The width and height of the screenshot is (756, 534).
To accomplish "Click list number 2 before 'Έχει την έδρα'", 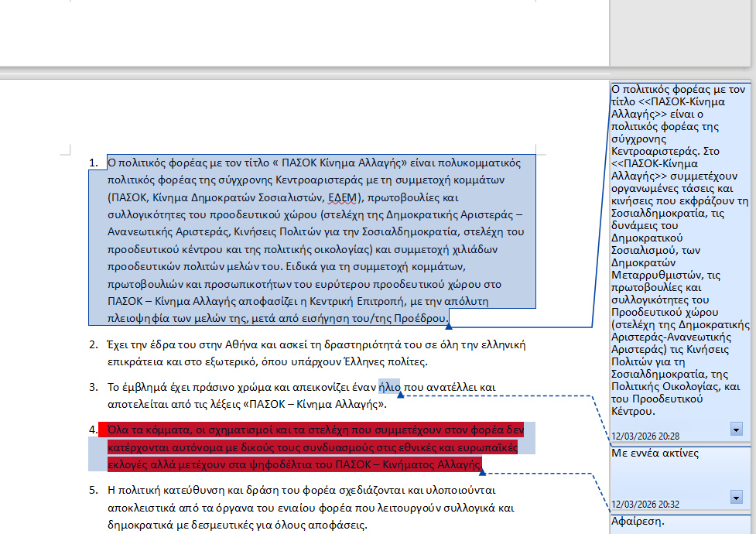I will tap(93, 344).
